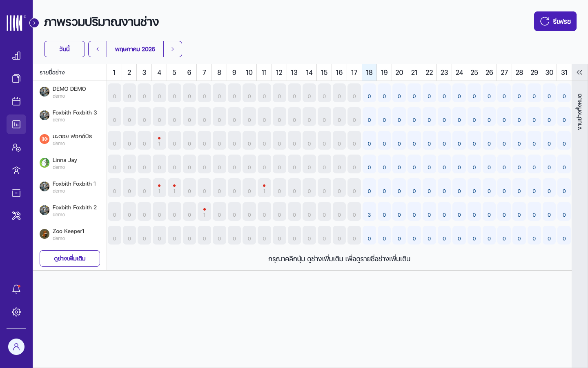The width and height of the screenshot is (588, 368).
Task: Open the user verification sidebar icon
Action: tap(16, 147)
